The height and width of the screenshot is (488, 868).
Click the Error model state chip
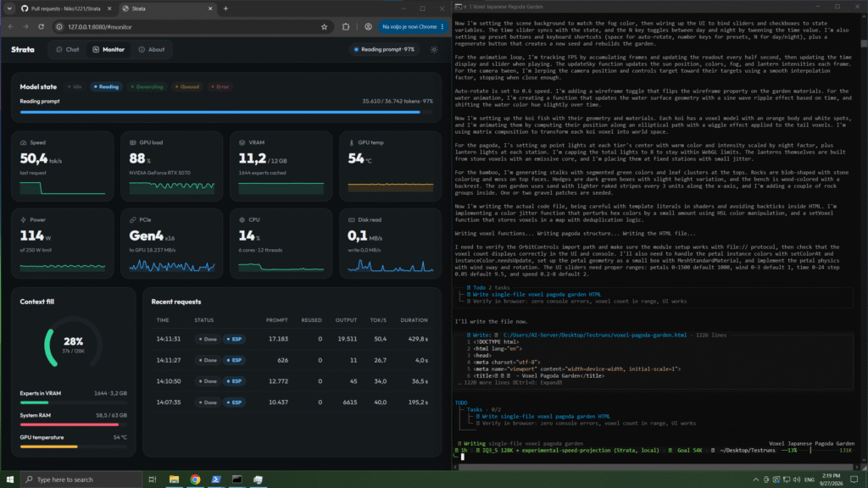pos(220,87)
